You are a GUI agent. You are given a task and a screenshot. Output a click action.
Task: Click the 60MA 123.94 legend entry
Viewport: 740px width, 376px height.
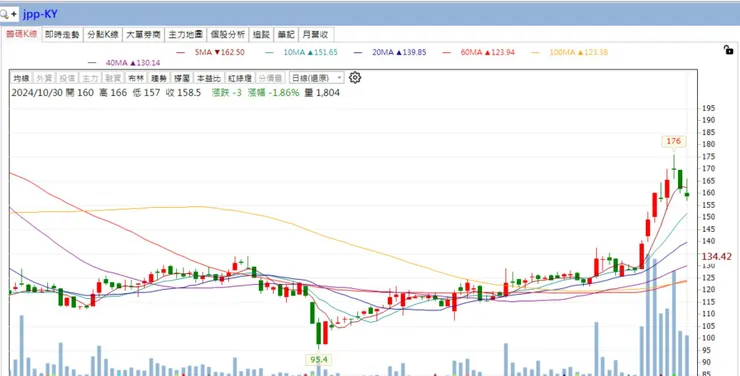(478, 52)
